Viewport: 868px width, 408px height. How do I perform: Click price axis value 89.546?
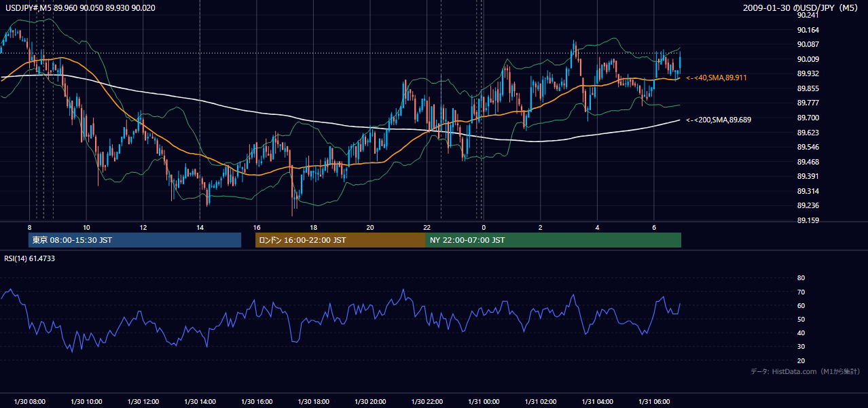point(808,147)
